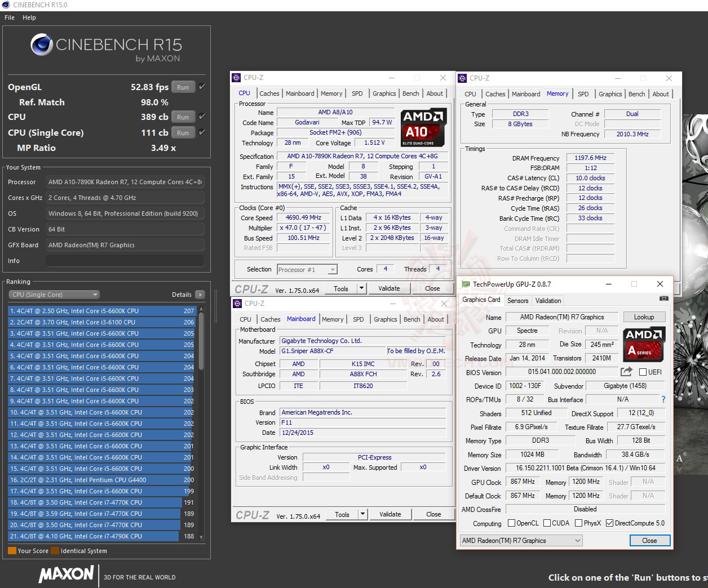
Task: Click the BIOS date 12/24/2015 field
Action: (x=363, y=433)
